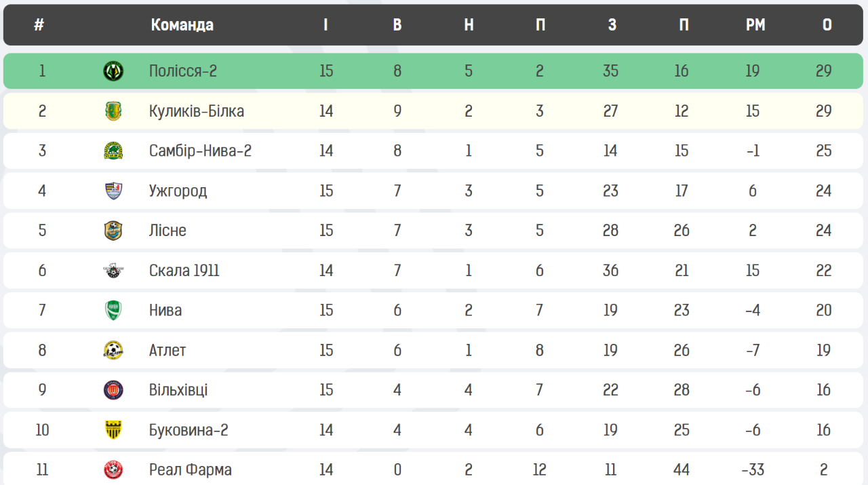Viewport: 868px width, 485px height.
Task: Click the Вільхівці round club crest
Action: pos(113,390)
